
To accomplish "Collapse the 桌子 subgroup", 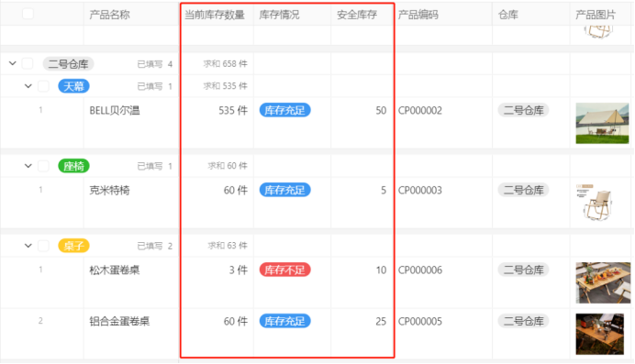I will tap(28, 246).
